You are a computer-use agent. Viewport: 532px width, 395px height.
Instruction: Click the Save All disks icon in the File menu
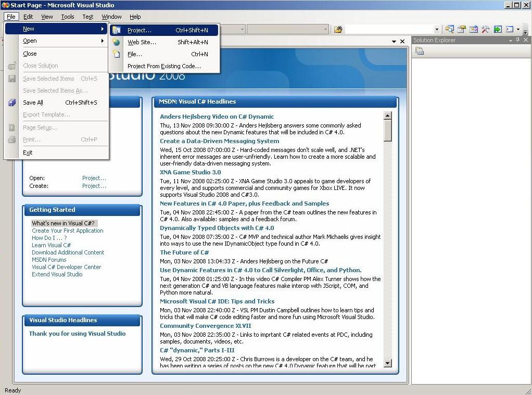(12, 103)
